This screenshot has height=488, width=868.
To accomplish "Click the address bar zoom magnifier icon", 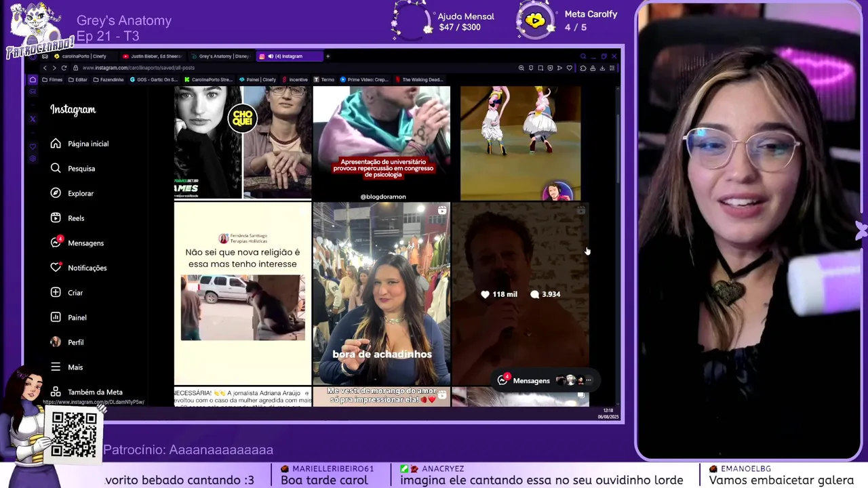I will tap(521, 68).
